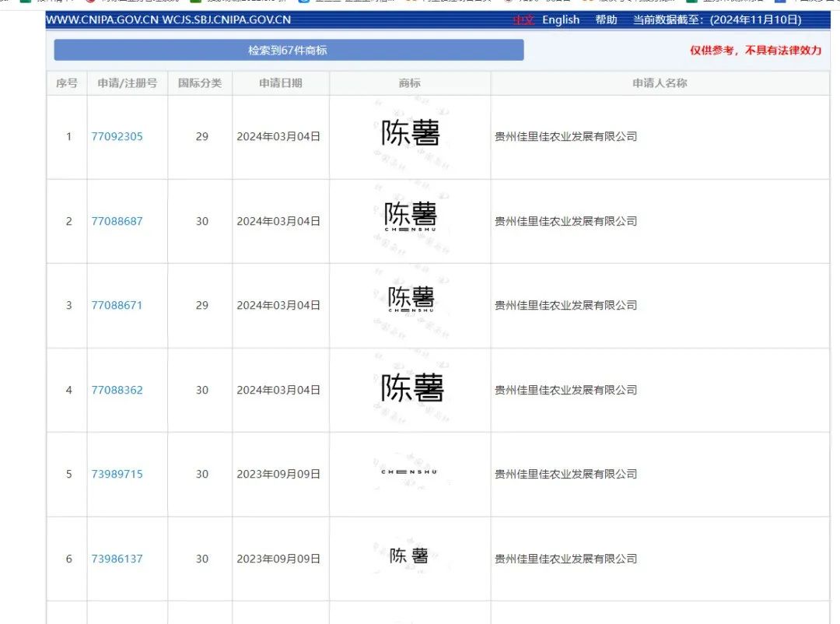Viewport: 840px width, 624px height.
Task: Click date 2024年03月04日 in the 77088362 row
Action: (278, 390)
